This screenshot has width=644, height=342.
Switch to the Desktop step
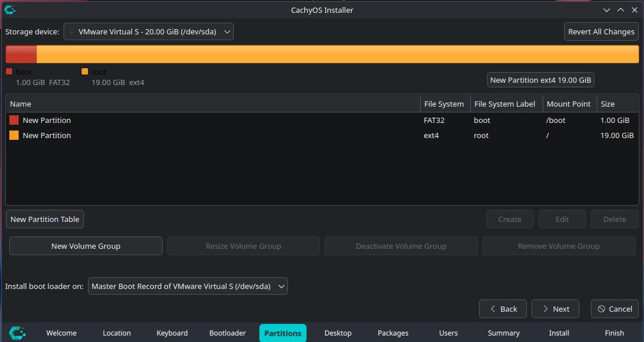[338, 333]
